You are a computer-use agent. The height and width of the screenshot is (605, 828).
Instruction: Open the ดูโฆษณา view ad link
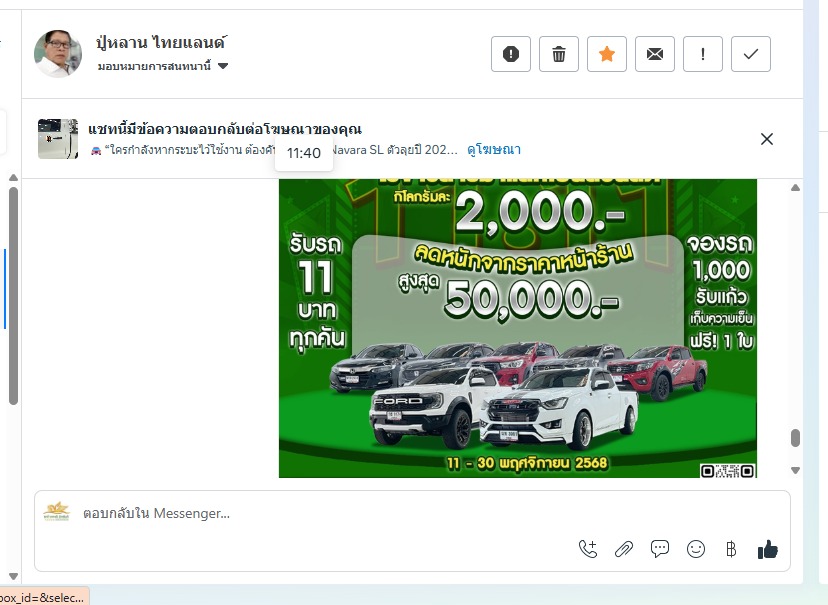pos(494,150)
